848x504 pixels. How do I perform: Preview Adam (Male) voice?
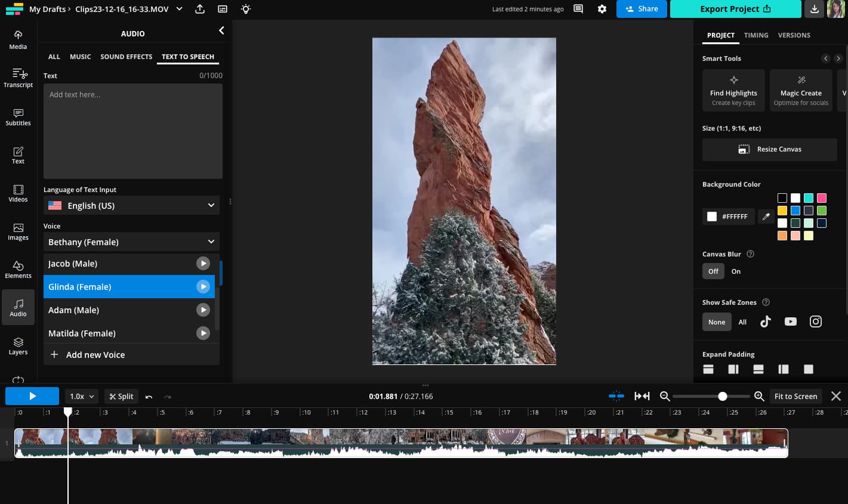203,310
